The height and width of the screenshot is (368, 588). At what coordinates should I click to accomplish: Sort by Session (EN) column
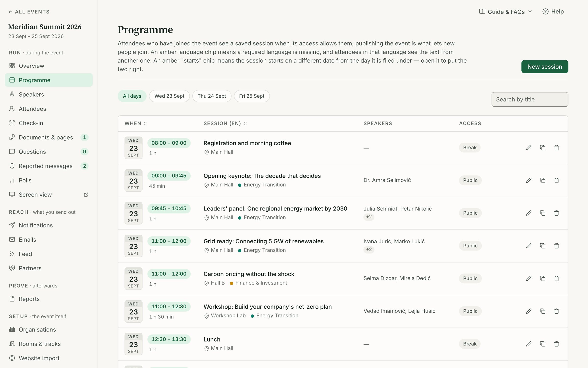[x=225, y=123]
